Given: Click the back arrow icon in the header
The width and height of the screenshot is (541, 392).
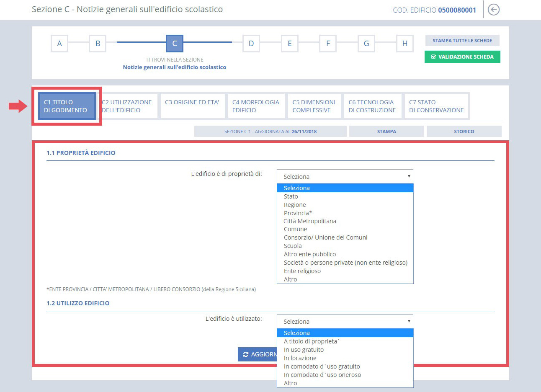Looking at the screenshot, I should (493, 10).
